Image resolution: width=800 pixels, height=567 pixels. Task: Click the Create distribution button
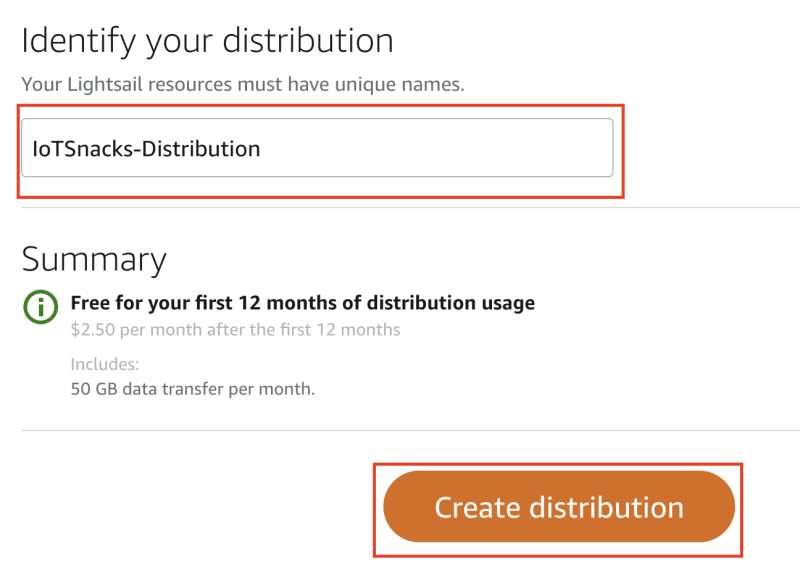(x=559, y=507)
